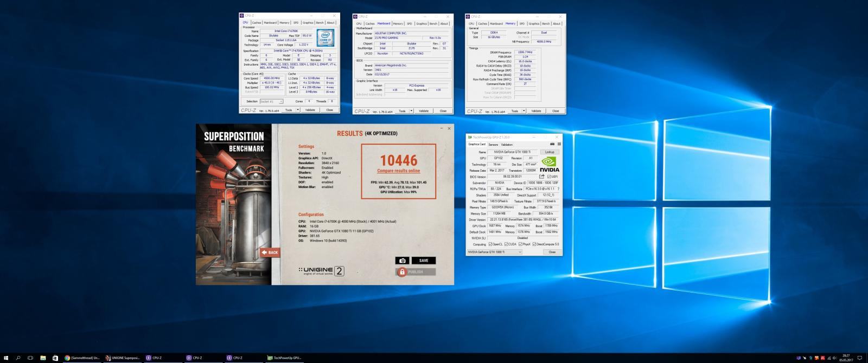Click the volume speaker tray icon
This screenshot has width=868, height=363.
[835, 358]
